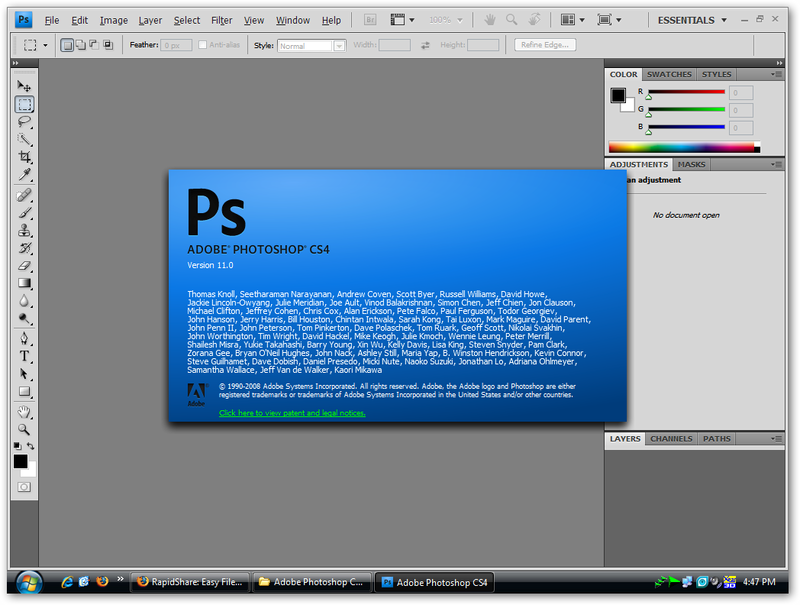Screen dimensions: 800x605
Task: Choose Subtract from selection mode
Action: point(94,45)
